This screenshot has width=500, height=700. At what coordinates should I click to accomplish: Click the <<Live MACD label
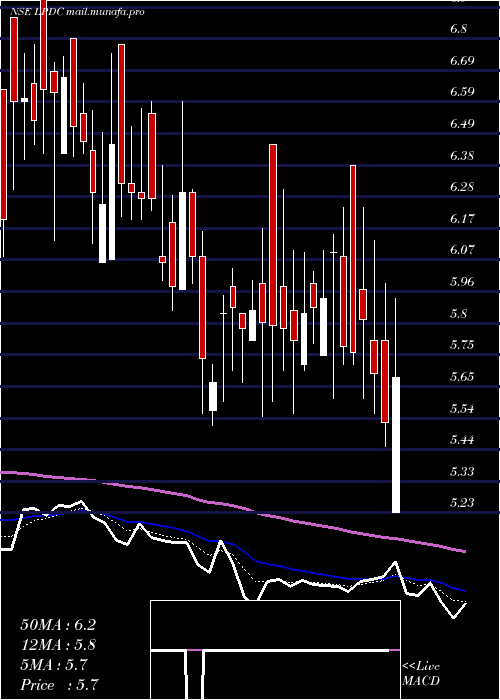421,674
